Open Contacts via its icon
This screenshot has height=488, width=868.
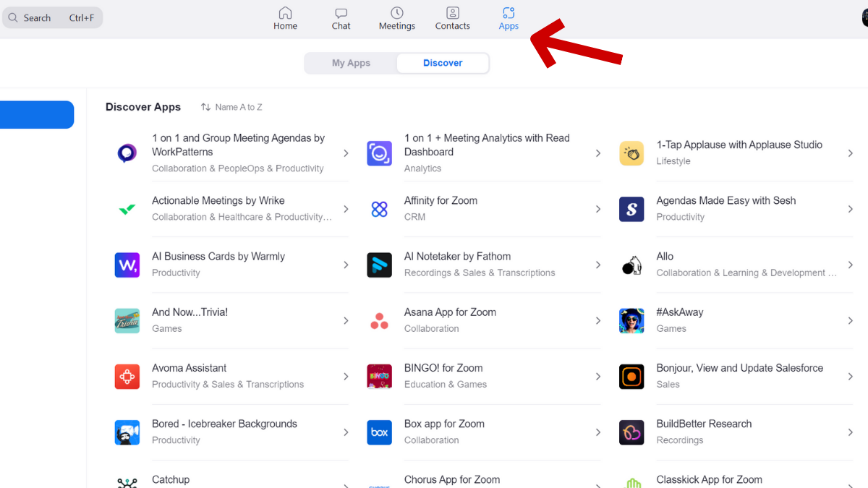click(x=452, y=13)
